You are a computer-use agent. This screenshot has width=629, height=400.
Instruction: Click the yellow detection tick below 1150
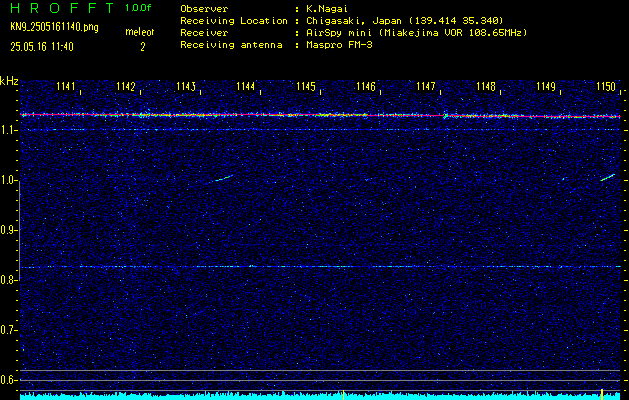[602, 394]
